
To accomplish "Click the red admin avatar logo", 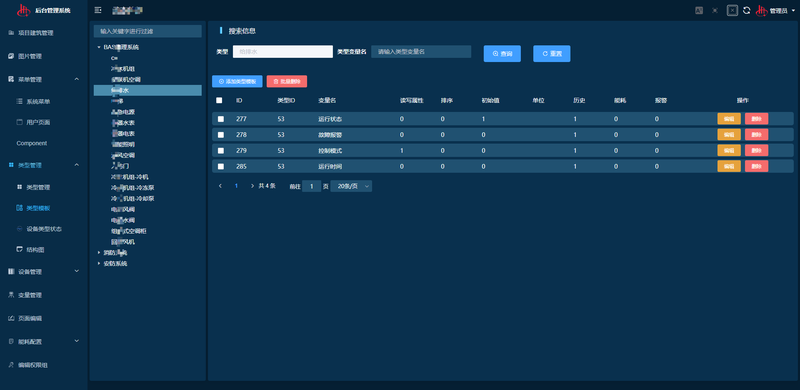I will coord(762,10).
